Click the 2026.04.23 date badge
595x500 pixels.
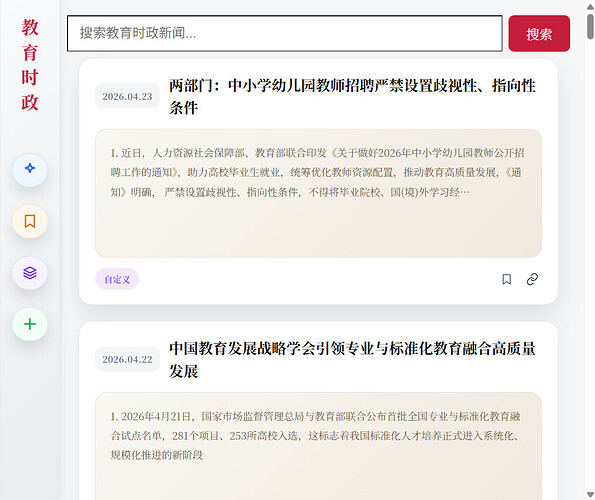click(127, 96)
